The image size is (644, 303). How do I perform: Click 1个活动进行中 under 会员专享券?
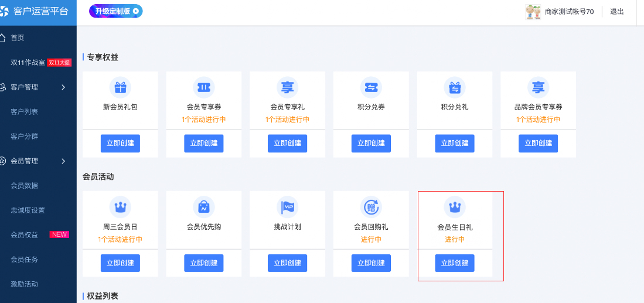pos(204,120)
